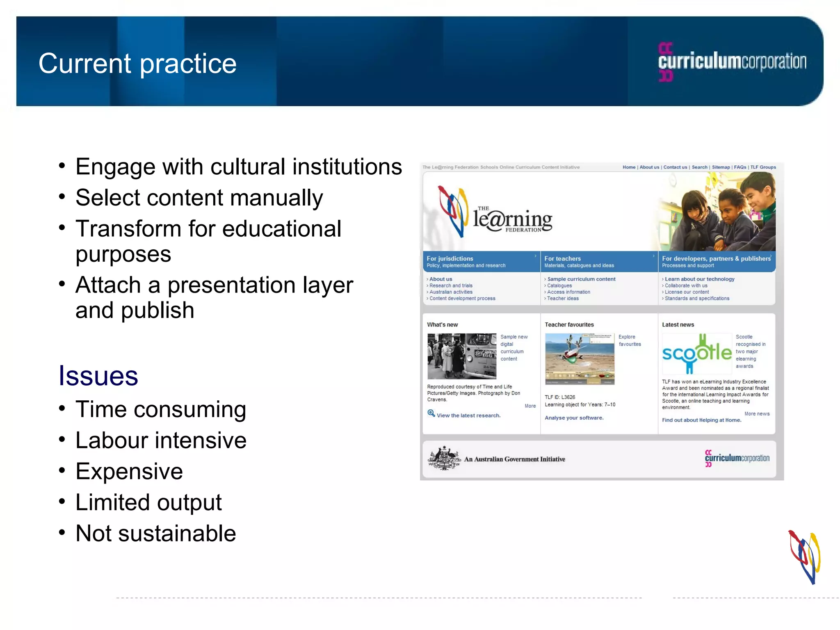Open the Search link in top navigation
This screenshot has height=630, width=840.
pos(700,167)
